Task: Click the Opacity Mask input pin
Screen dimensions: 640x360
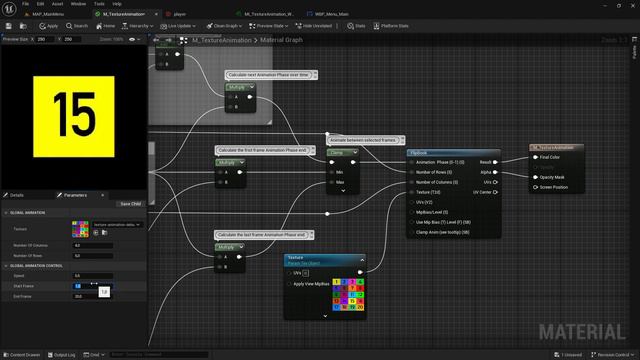Action: [535, 177]
